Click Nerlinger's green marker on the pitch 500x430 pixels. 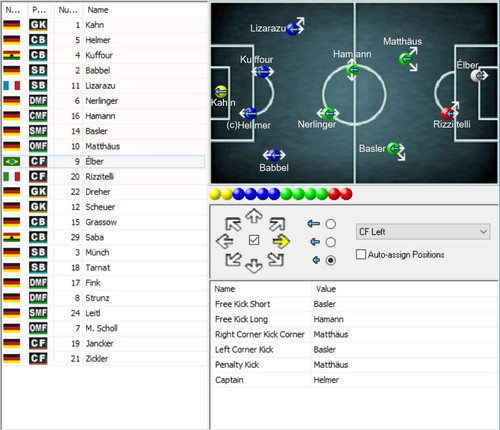[328, 113]
